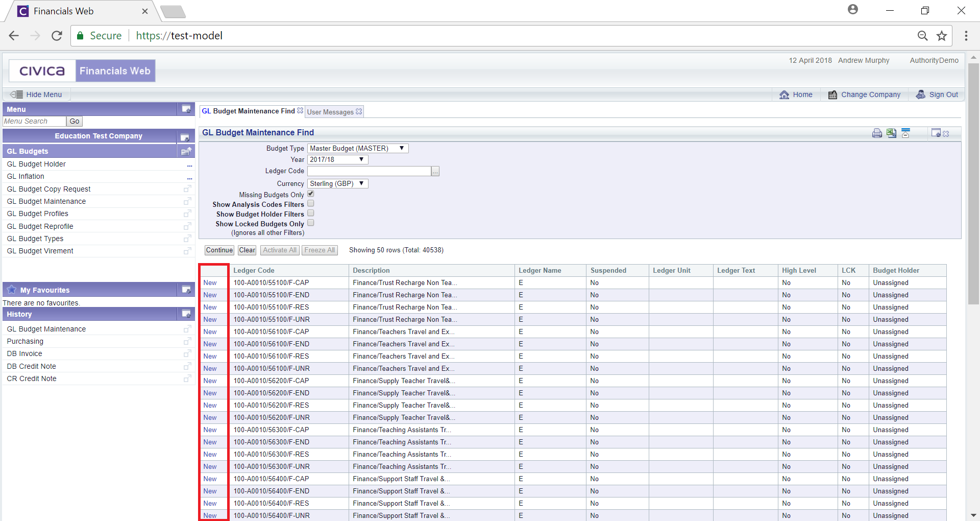Click the page vertical scrollbar thumb
980x521 pixels.
(973, 184)
